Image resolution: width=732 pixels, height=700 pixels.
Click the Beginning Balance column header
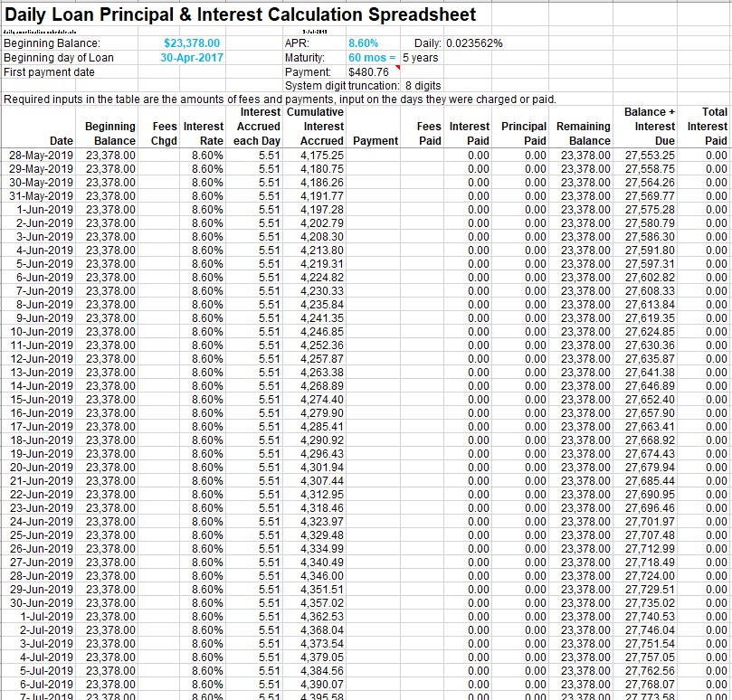[110, 134]
